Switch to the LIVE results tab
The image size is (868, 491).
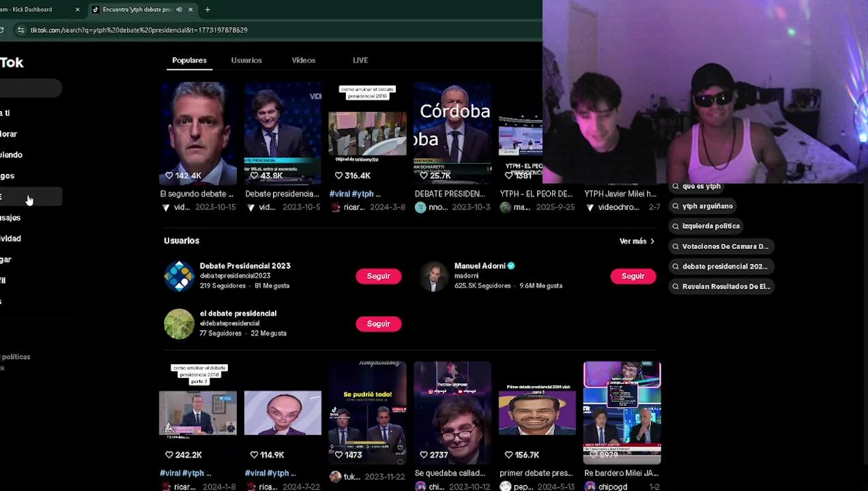click(360, 61)
